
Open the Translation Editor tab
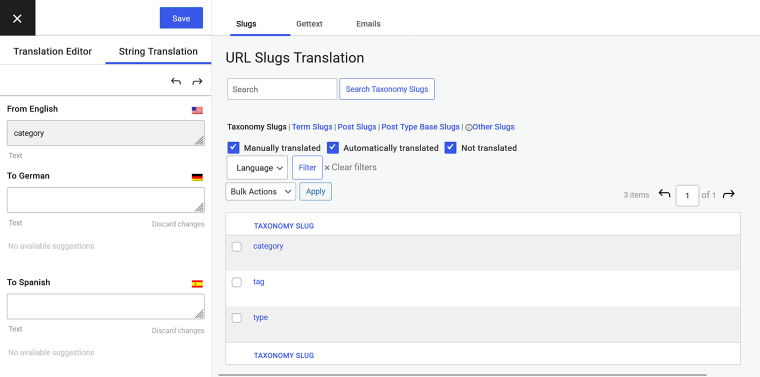(53, 51)
